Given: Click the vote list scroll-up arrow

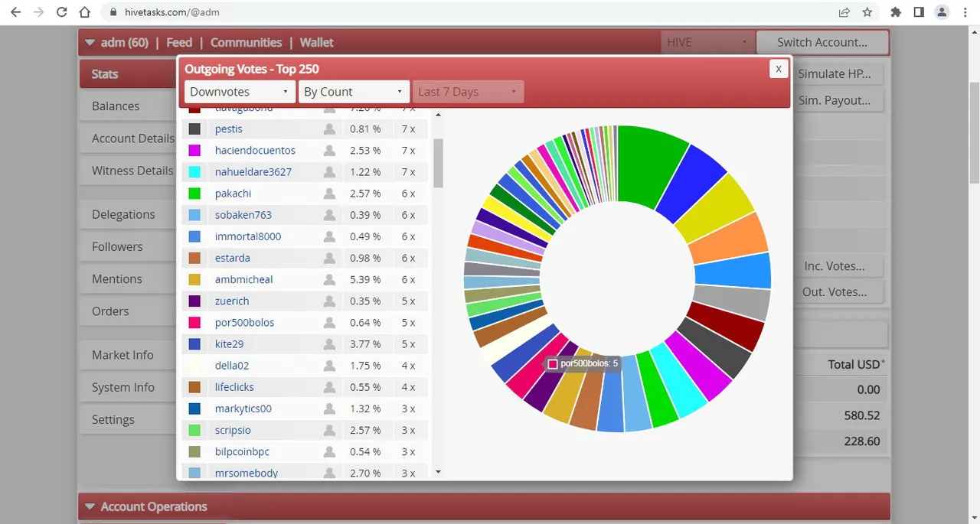Looking at the screenshot, I should (x=438, y=115).
